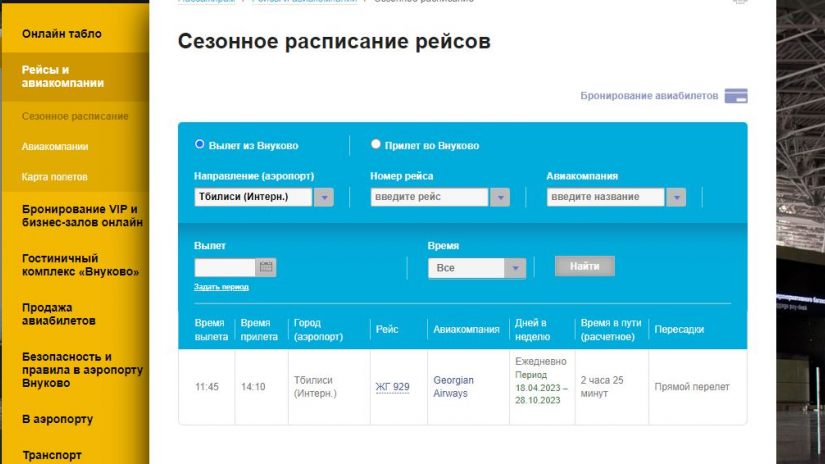Click the departure time 11:45 cell

207,387
